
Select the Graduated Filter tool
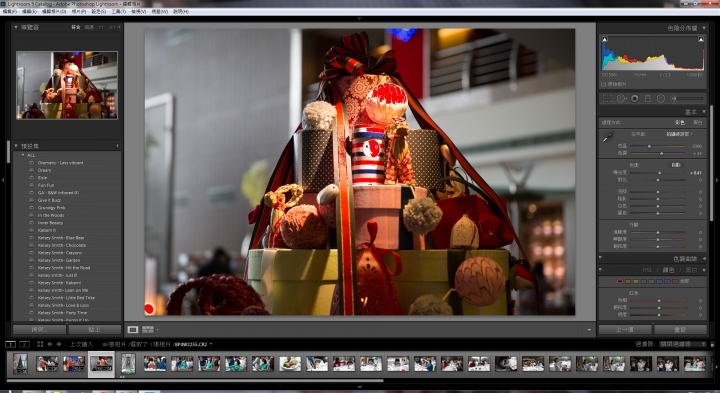pyautogui.click(x=648, y=98)
